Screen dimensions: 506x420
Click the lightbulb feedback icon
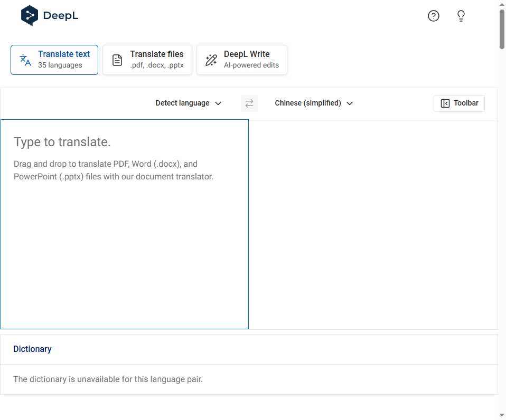(x=461, y=16)
